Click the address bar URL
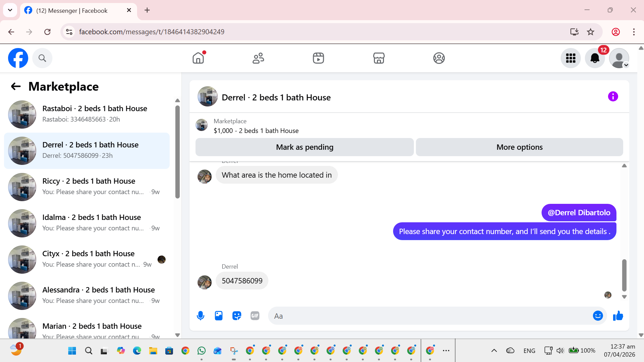This screenshot has height=362, width=644. 152,32
